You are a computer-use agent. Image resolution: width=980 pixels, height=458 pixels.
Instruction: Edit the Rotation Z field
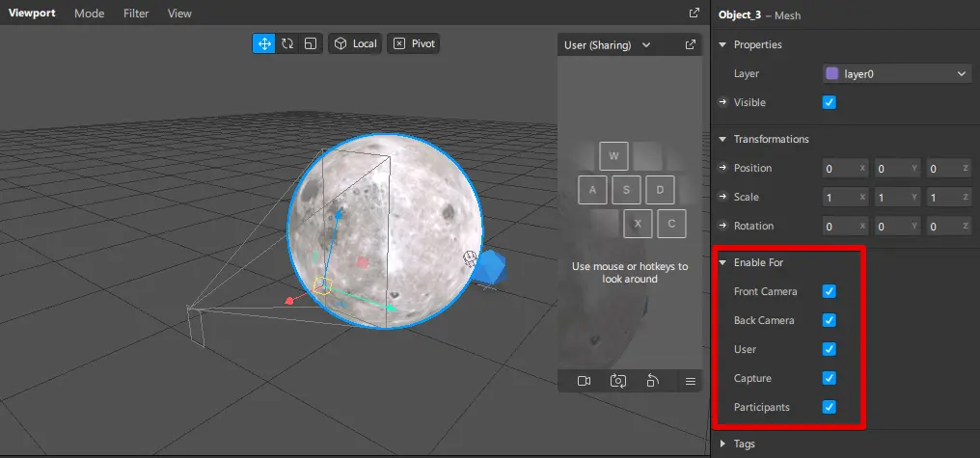tap(949, 227)
